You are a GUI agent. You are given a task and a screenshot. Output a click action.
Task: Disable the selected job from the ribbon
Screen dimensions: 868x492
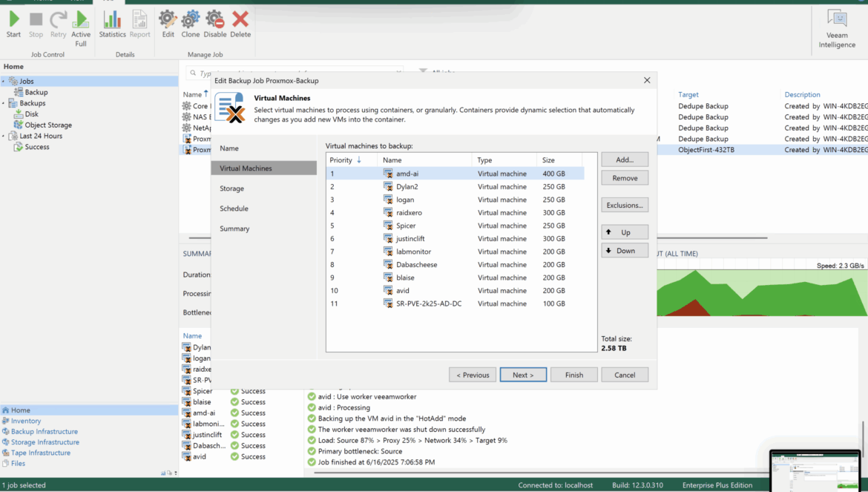pyautogui.click(x=215, y=24)
